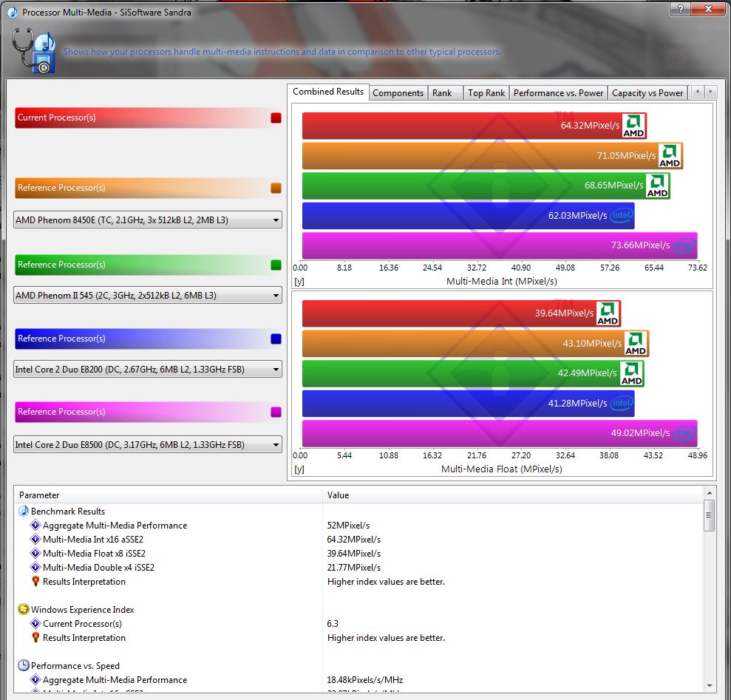Click the Value column header
Viewport: 731px width, 700px height.
(x=513, y=495)
